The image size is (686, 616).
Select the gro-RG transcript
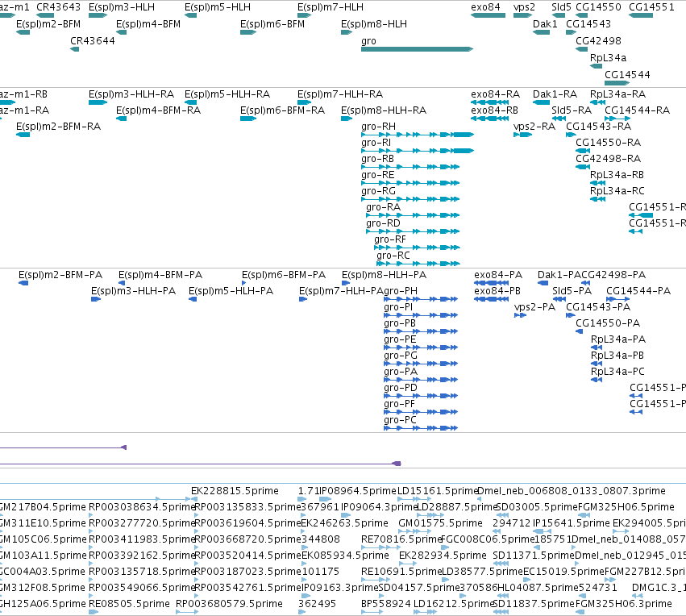coord(410,199)
